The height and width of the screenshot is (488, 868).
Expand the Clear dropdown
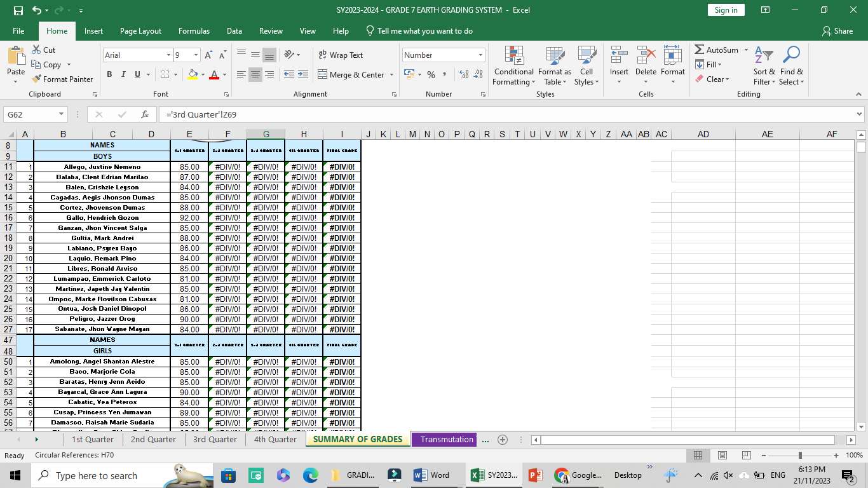[727, 79]
